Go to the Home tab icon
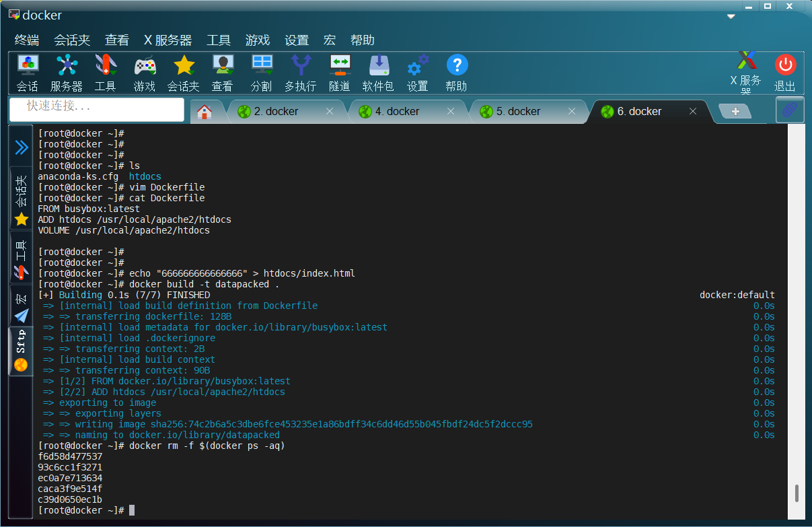Screen dimensions: 812x527 click(x=205, y=112)
